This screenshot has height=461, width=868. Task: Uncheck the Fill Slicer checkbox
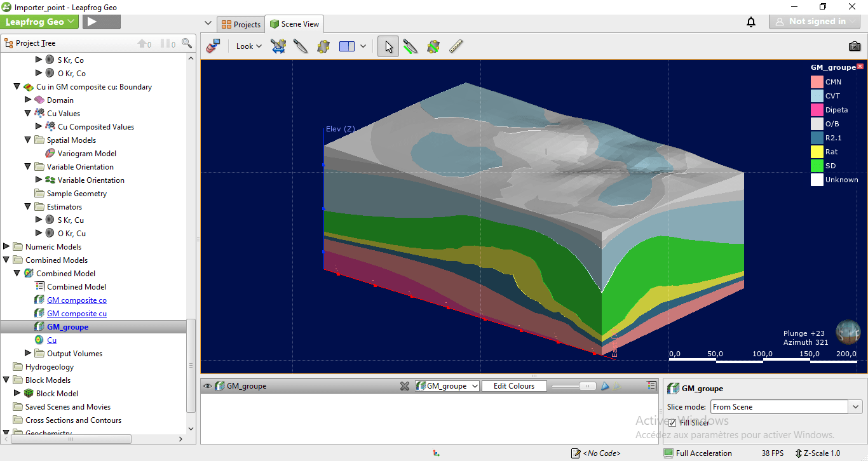click(x=672, y=423)
